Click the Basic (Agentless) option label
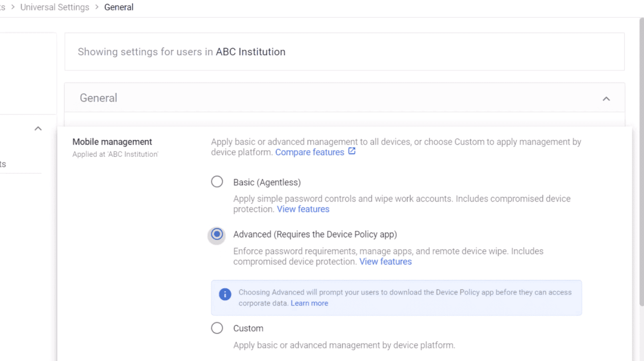This screenshot has height=361, width=644. point(267,182)
